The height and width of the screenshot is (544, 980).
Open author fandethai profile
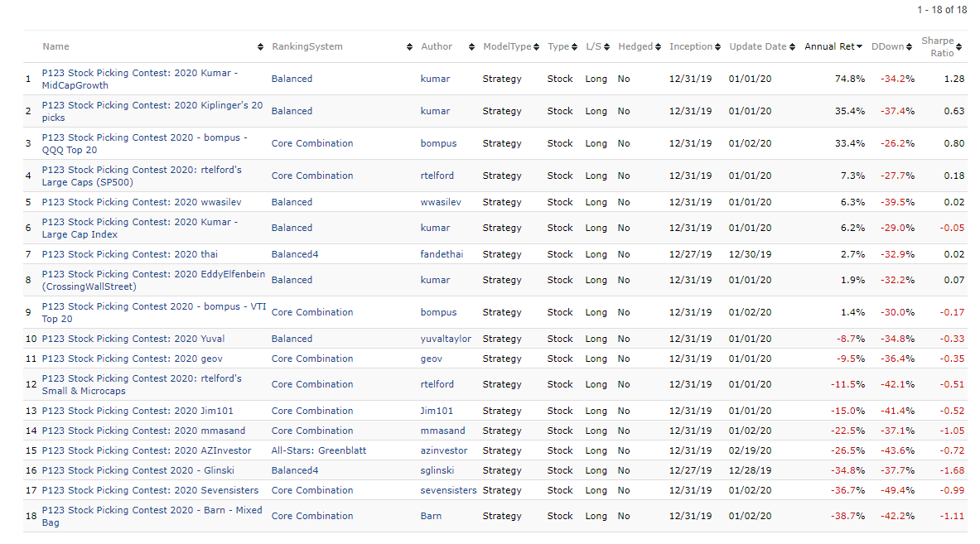coord(442,254)
